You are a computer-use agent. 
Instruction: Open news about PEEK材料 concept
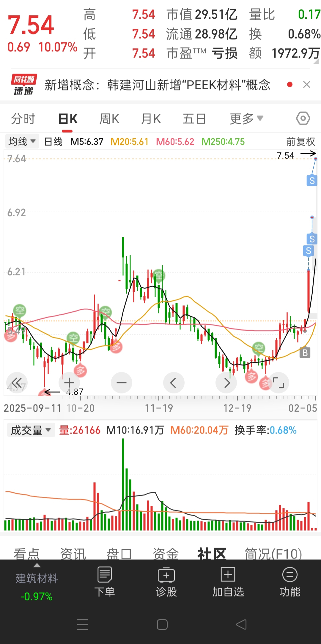pos(158,85)
